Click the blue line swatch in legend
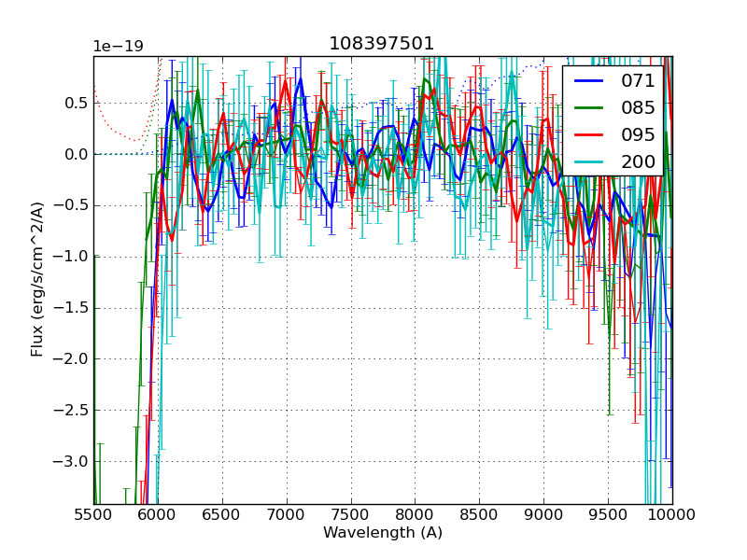Screen dimensions: 747x560 pyautogui.click(x=590, y=81)
